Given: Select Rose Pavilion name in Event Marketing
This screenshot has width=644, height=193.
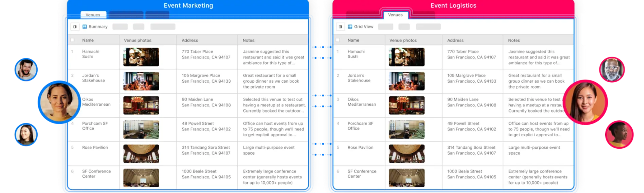Looking at the screenshot, I should point(95,148).
